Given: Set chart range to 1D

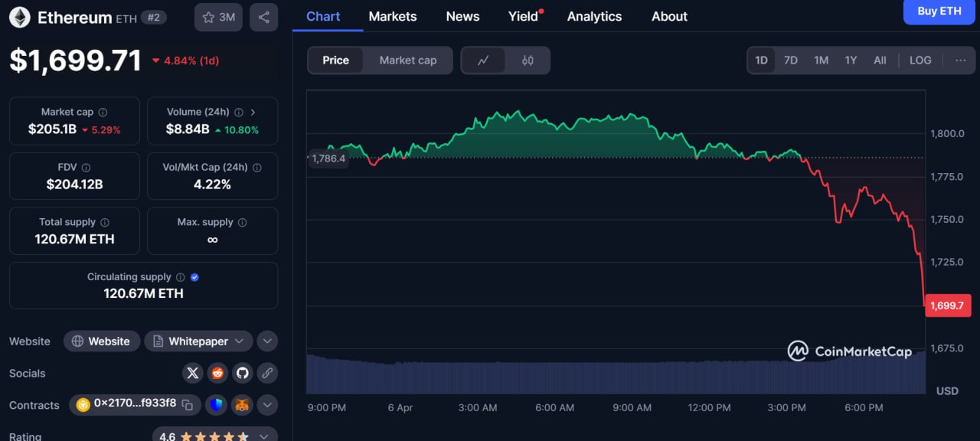Looking at the screenshot, I should [761, 60].
